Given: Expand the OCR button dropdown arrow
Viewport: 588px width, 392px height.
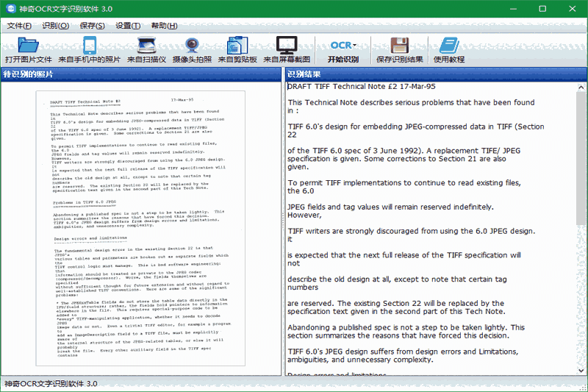Looking at the screenshot, I should pos(354,46).
